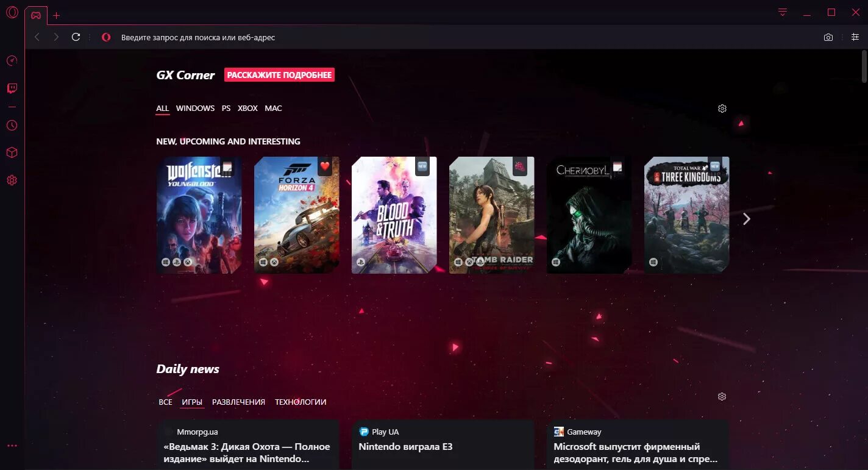Click the page vertical scrollbar thumb
This screenshot has height=470, width=868.
(864, 66)
